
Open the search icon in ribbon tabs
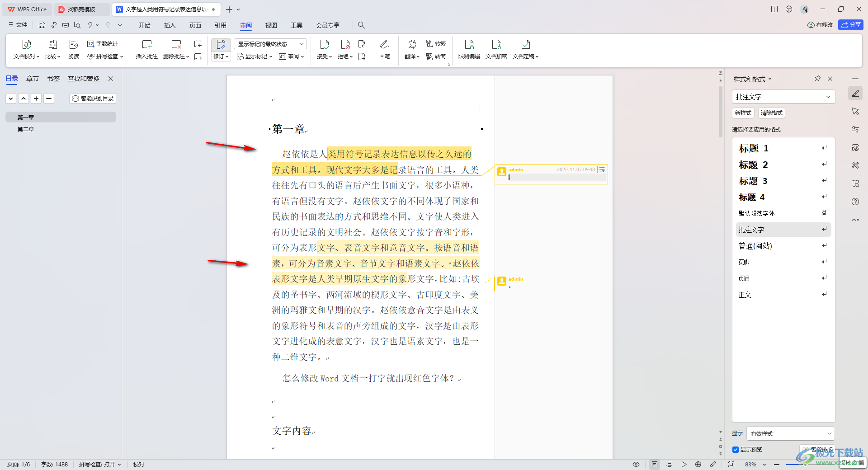pos(361,25)
